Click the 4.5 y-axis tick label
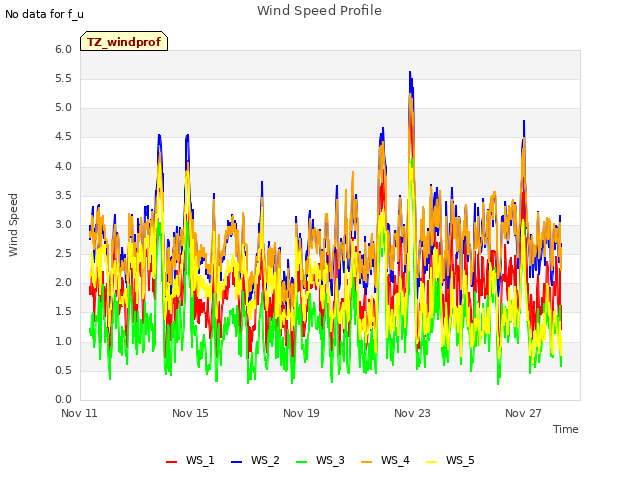The width and height of the screenshot is (640, 480). (x=64, y=137)
